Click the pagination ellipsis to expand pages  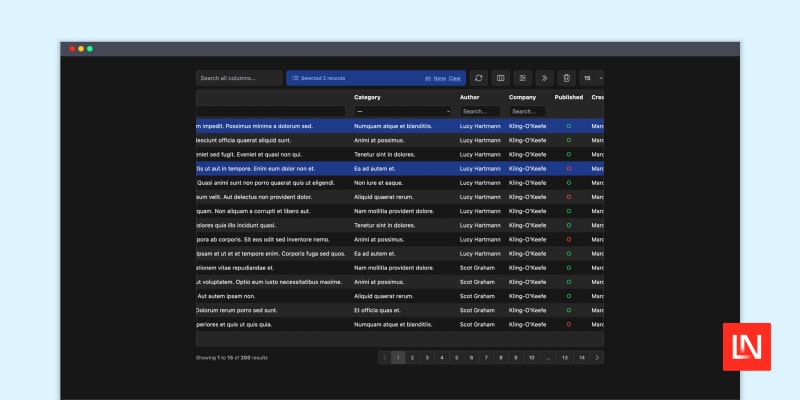pos(548,357)
